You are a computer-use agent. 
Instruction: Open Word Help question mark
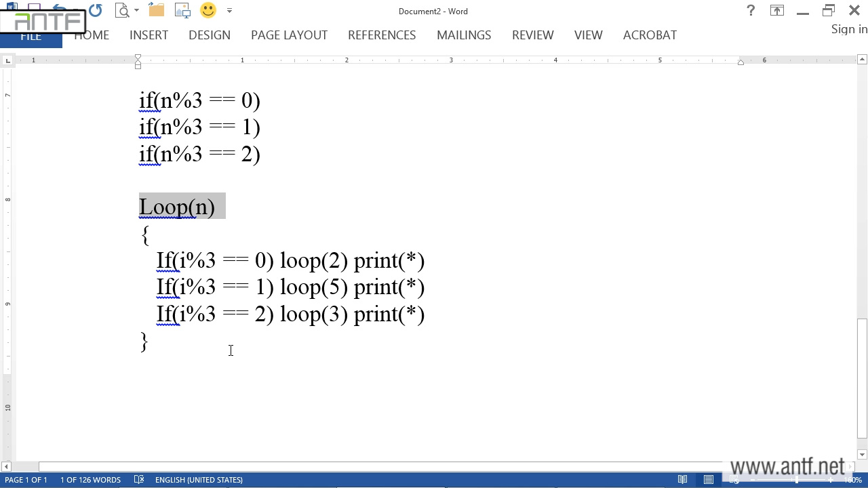coord(751,10)
